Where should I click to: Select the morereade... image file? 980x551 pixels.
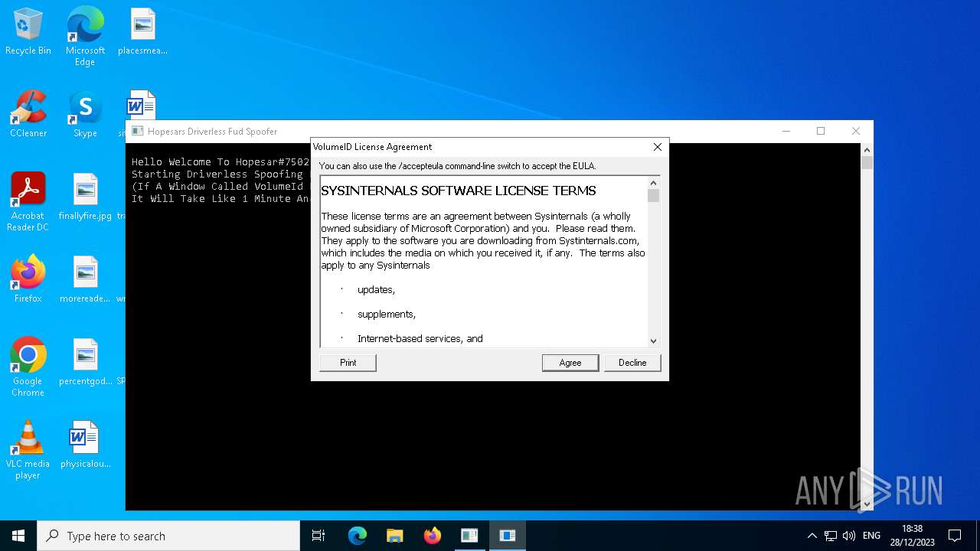(x=85, y=280)
